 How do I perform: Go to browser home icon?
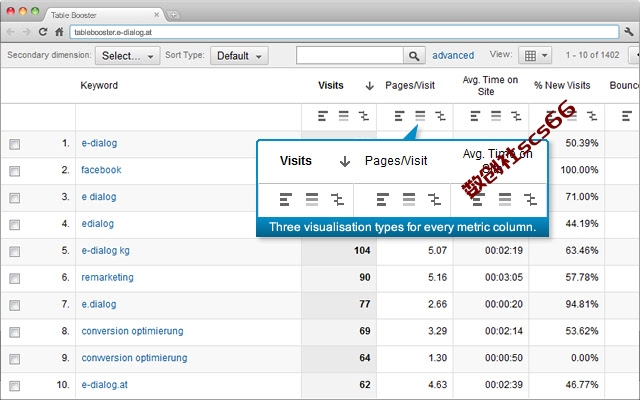(x=59, y=31)
